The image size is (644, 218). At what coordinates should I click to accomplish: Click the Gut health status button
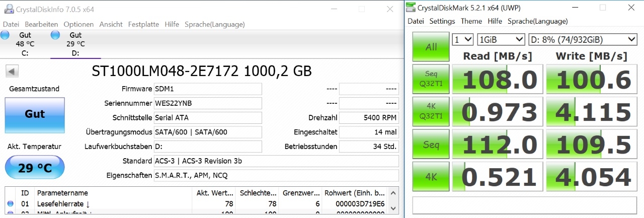35,115
